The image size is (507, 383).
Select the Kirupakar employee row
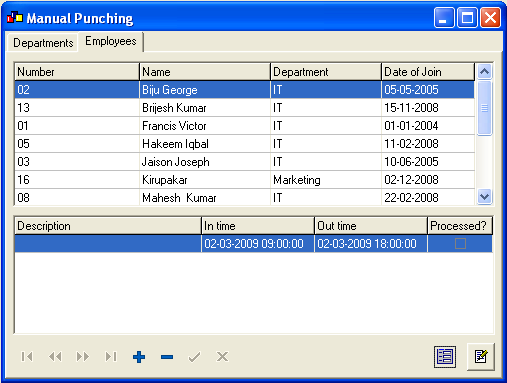pos(245,180)
